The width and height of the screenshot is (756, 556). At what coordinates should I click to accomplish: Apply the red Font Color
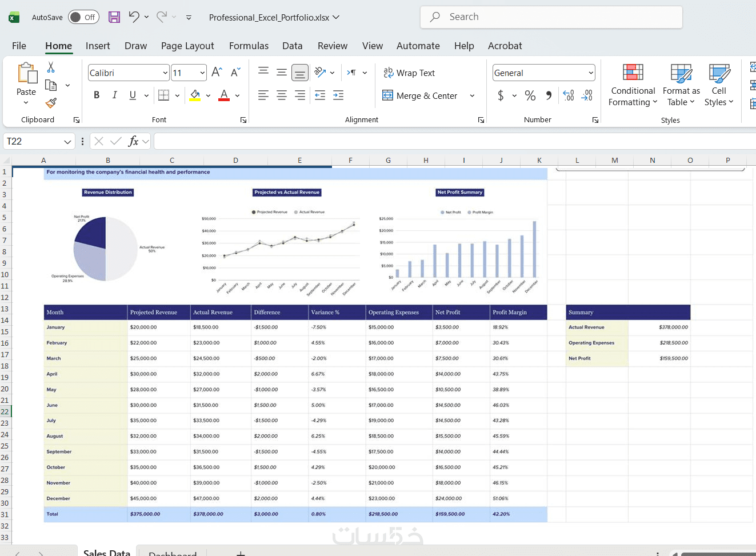tap(224, 95)
